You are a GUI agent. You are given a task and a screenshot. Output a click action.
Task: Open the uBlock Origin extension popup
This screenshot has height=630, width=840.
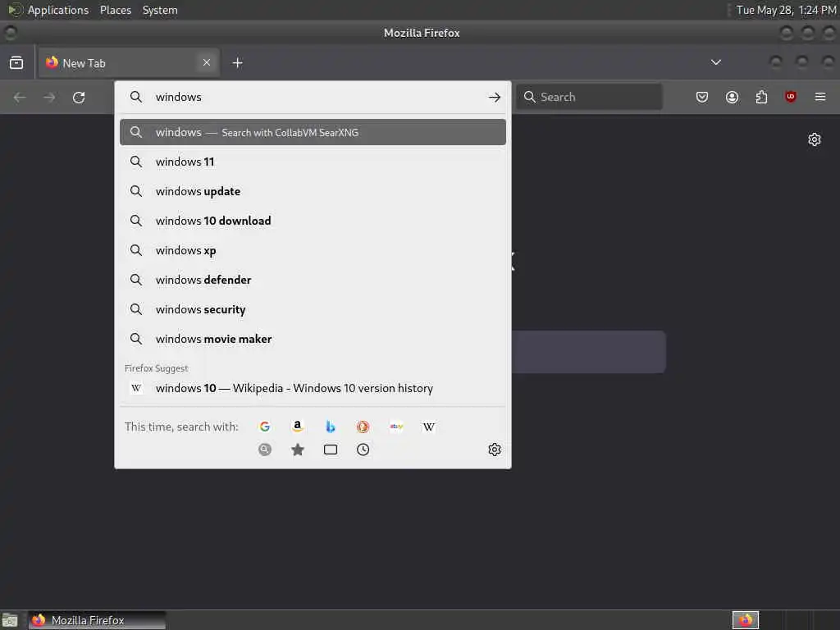790,97
